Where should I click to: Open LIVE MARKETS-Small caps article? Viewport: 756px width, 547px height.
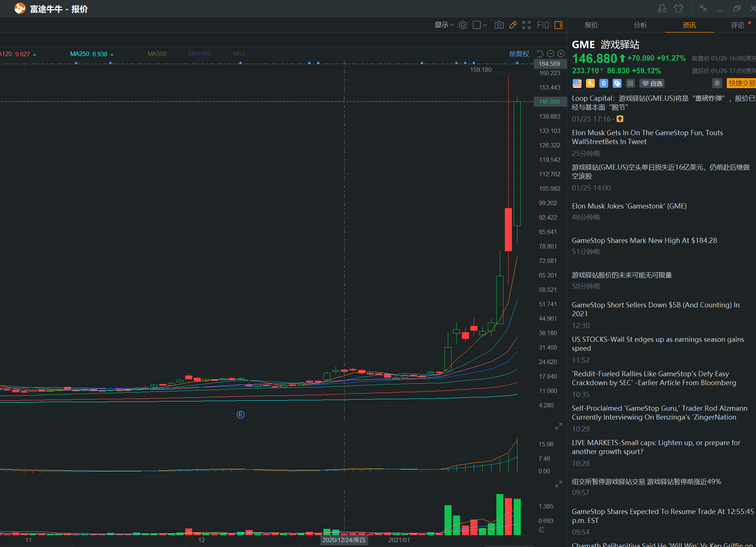point(662,453)
